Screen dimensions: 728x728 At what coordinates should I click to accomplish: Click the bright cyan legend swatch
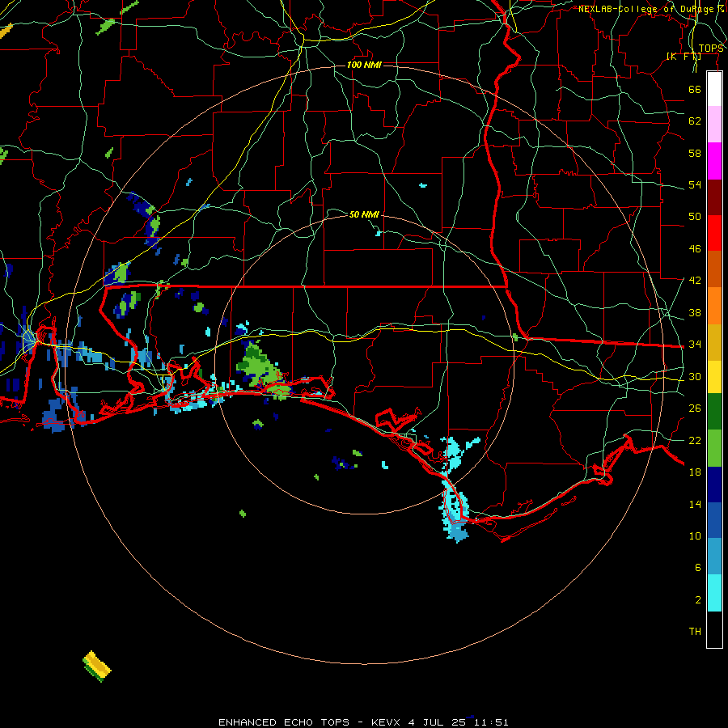714,593
